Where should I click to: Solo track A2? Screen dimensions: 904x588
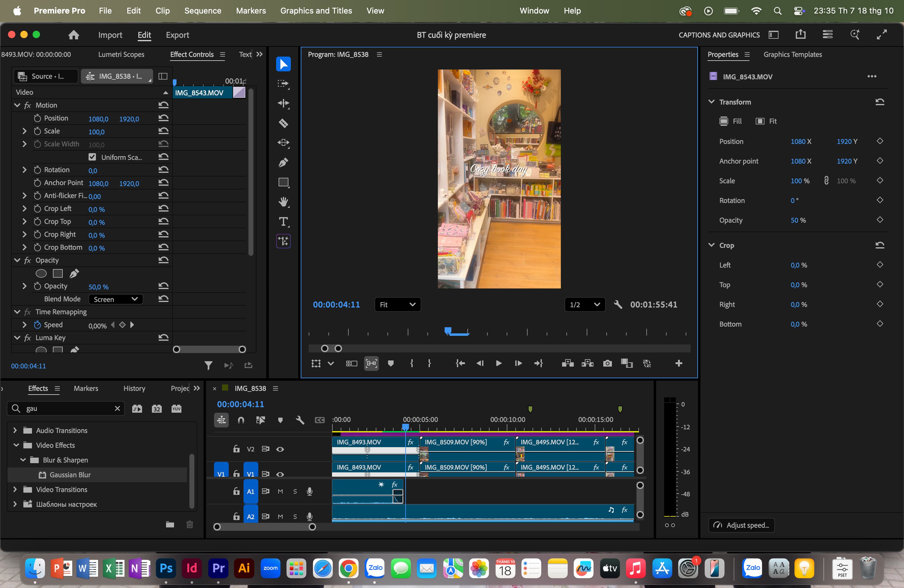tap(295, 517)
